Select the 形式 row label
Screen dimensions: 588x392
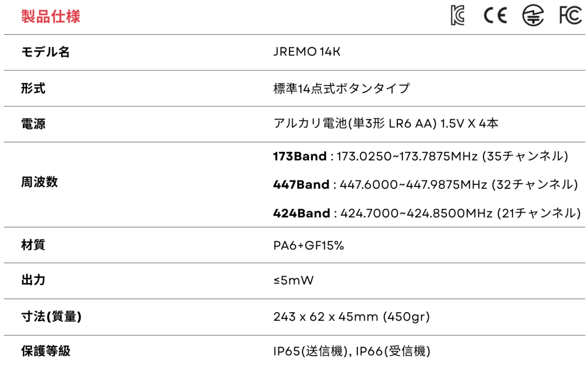click(33, 88)
